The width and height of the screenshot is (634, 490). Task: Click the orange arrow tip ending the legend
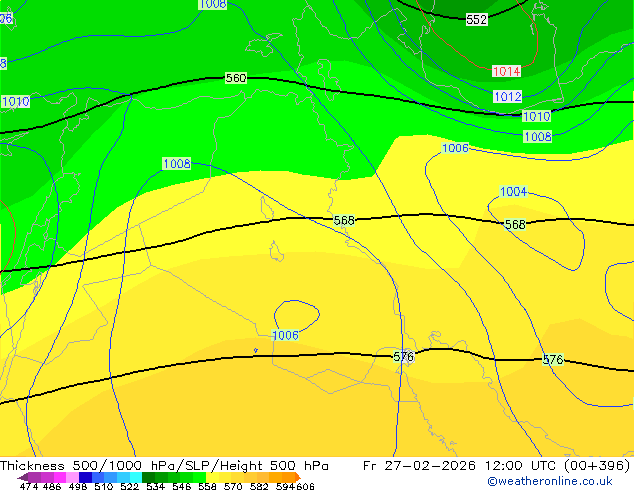[x=298, y=477]
